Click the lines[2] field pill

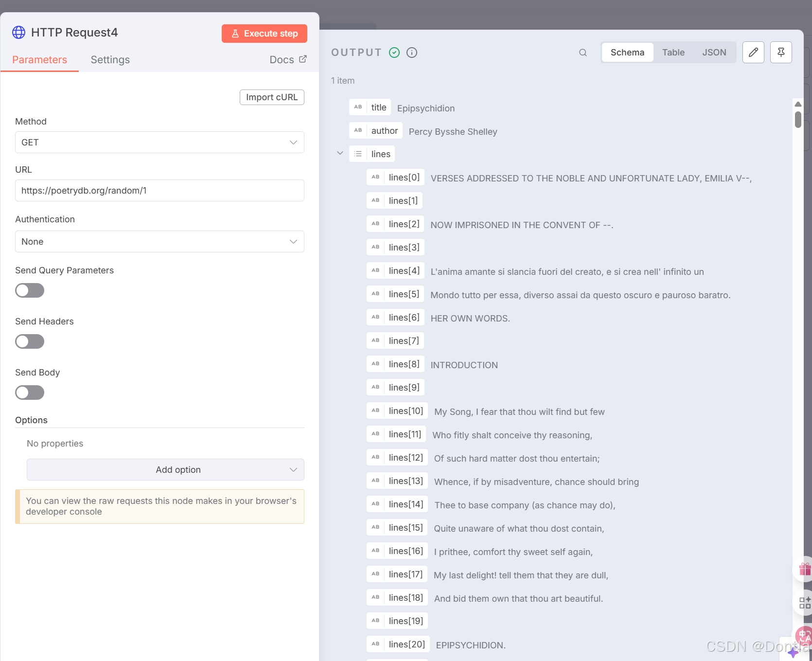pyautogui.click(x=395, y=224)
